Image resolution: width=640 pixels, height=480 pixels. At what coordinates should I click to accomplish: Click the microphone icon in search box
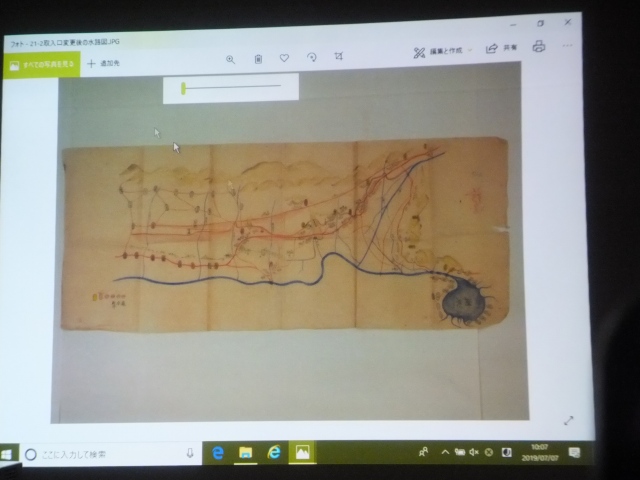click(190, 453)
